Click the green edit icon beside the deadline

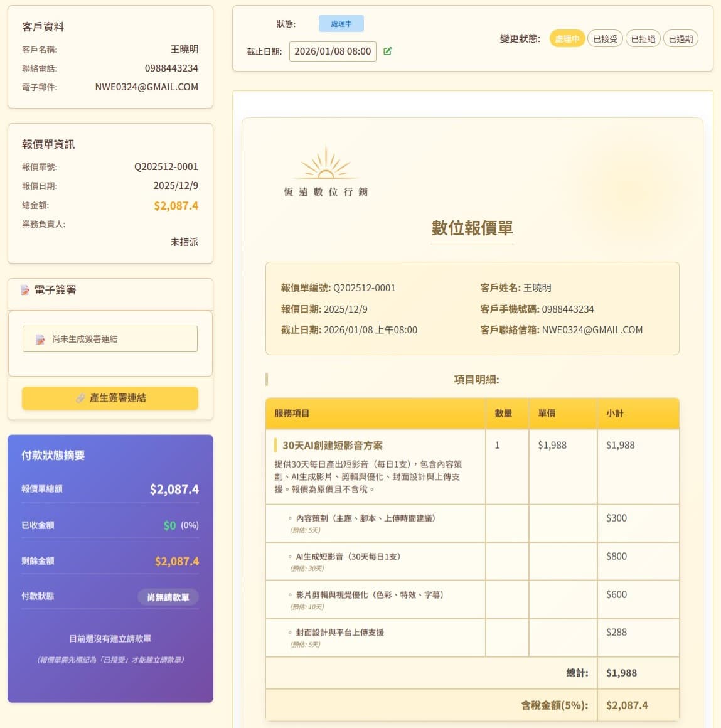pyautogui.click(x=388, y=51)
